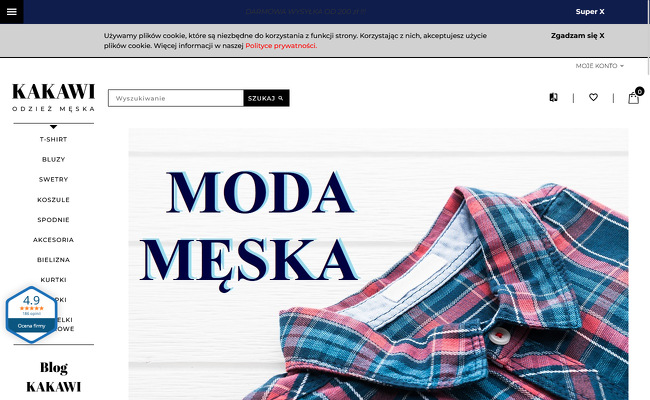Open the Polityce prywatności link
Screen dimensions: 650x400
click(x=281, y=46)
